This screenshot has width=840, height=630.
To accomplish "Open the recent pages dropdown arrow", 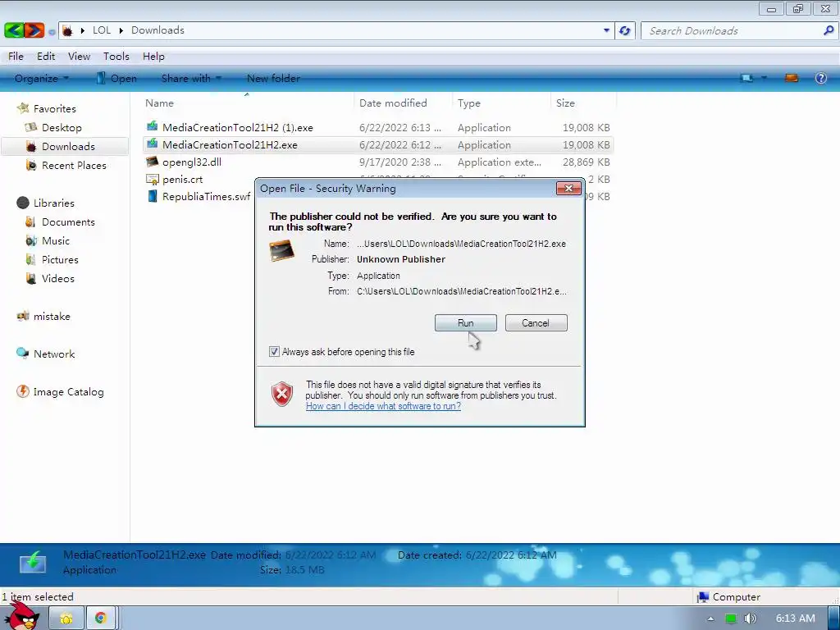I will [x=52, y=32].
